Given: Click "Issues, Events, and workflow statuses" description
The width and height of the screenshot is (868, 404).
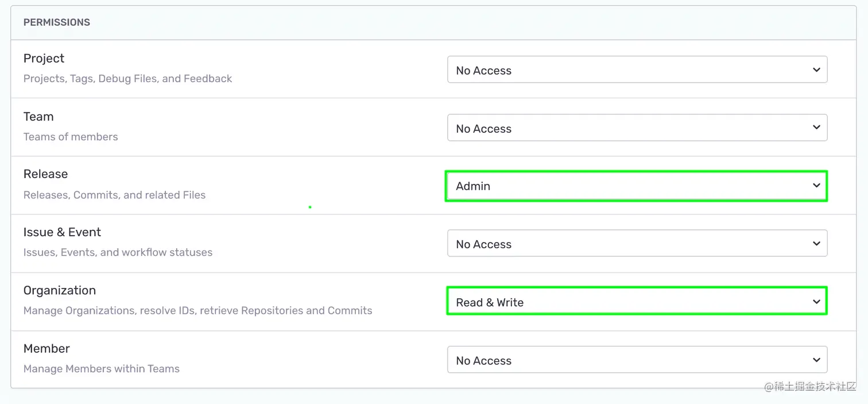Looking at the screenshot, I should [118, 252].
